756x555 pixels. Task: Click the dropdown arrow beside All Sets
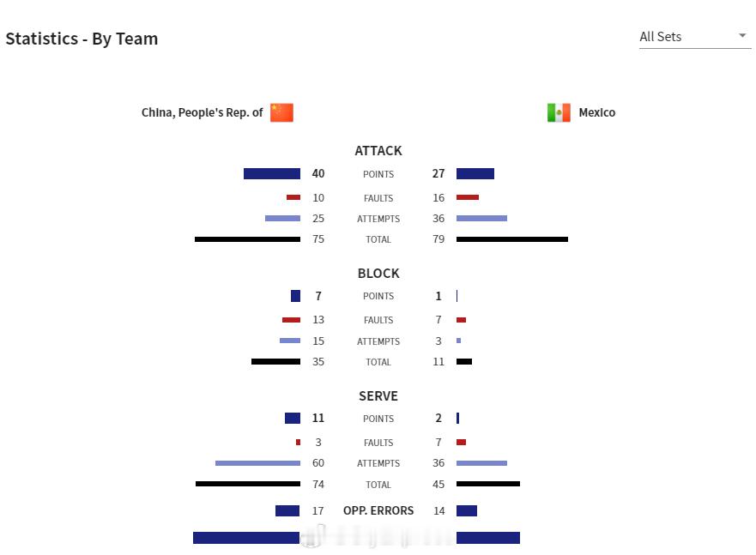tap(742, 36)
